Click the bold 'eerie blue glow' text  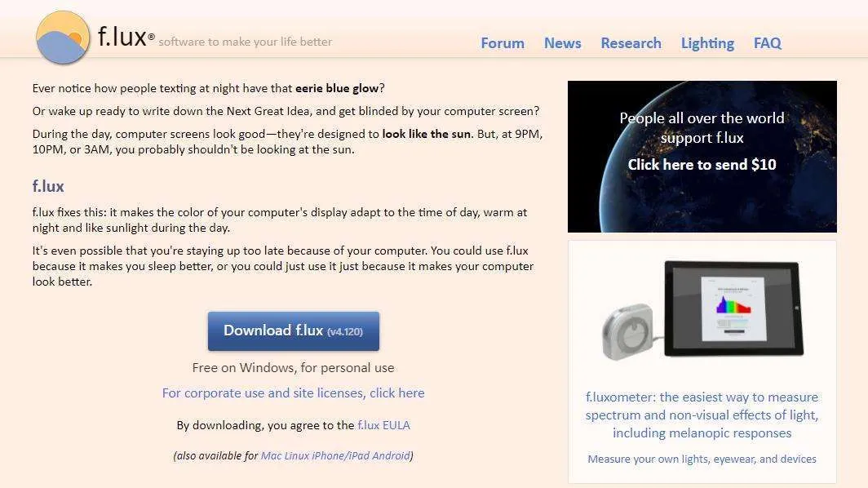pyautogui.click(x=337, y=88)
